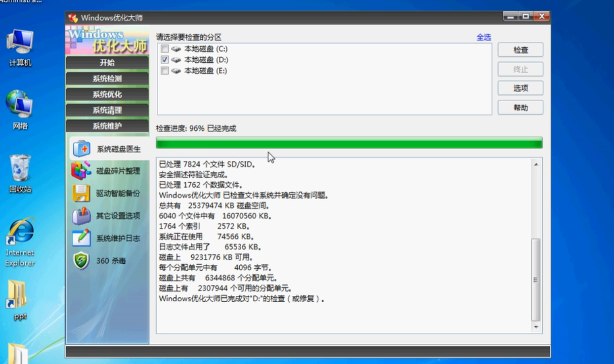Click drive icon beside 本地磁盘 (E:)

176,71
